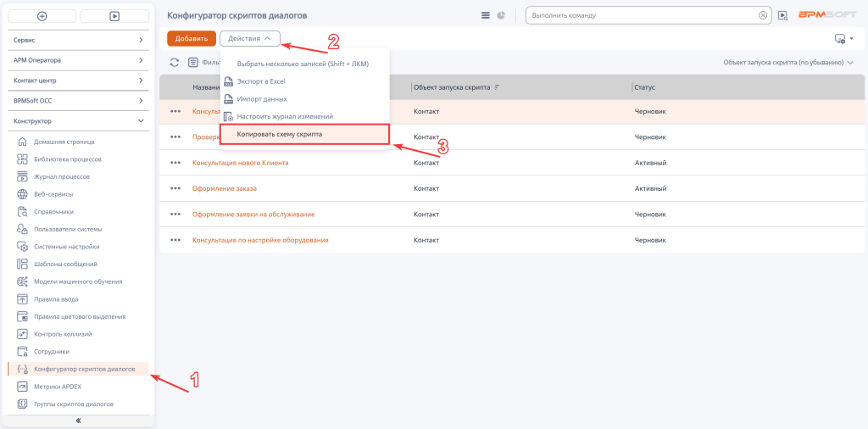This screenshot has height=429, width=868.
Task: Click the Действия dropdown button
Action: (249, 38)
